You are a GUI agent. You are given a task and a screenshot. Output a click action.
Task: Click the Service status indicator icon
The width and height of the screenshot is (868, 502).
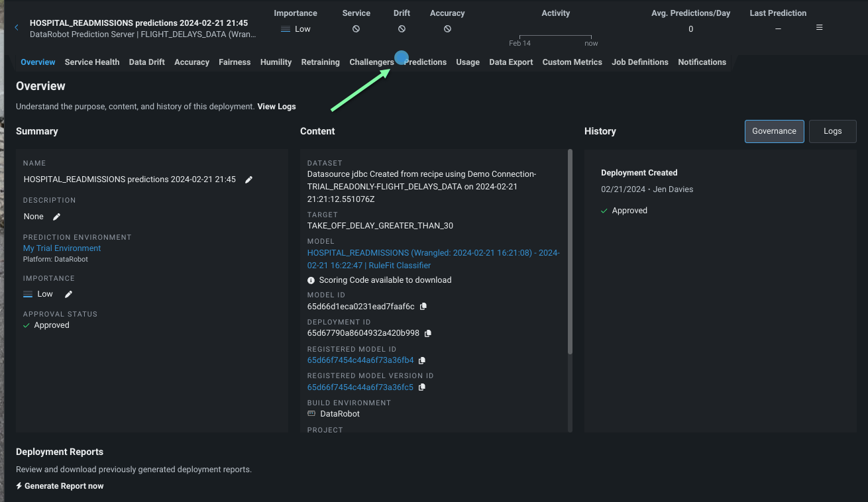(356, 29)
